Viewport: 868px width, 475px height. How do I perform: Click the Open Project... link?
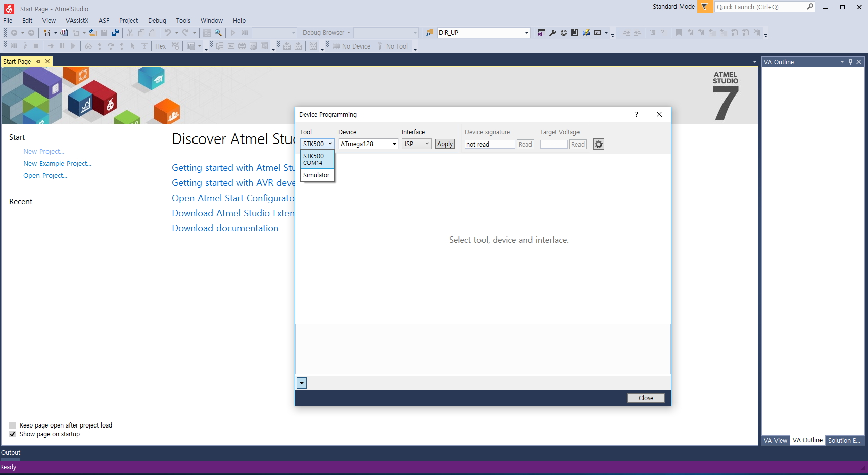[x=45, y=176]
